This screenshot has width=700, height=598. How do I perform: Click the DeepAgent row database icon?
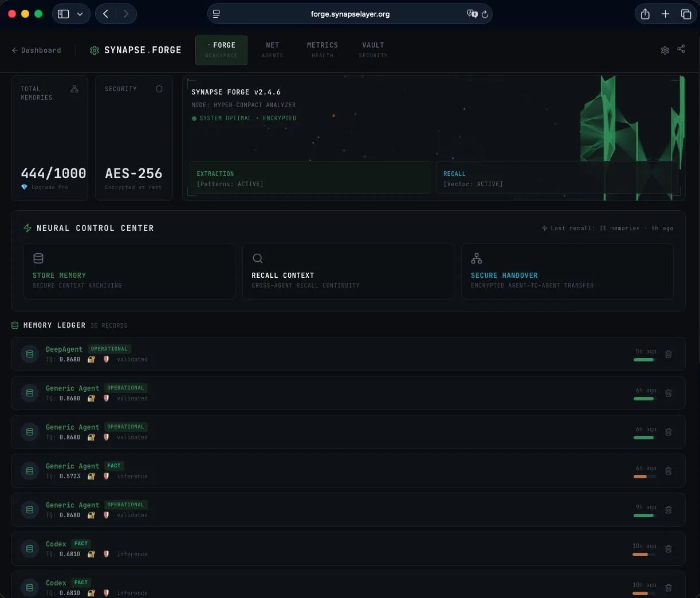click(30, 354)
